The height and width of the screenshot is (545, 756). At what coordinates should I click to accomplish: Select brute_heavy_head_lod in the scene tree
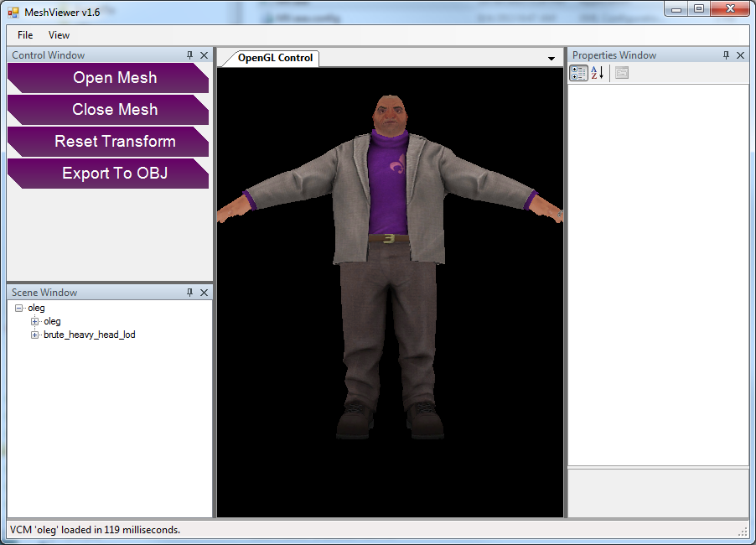[x=89, y=335]
